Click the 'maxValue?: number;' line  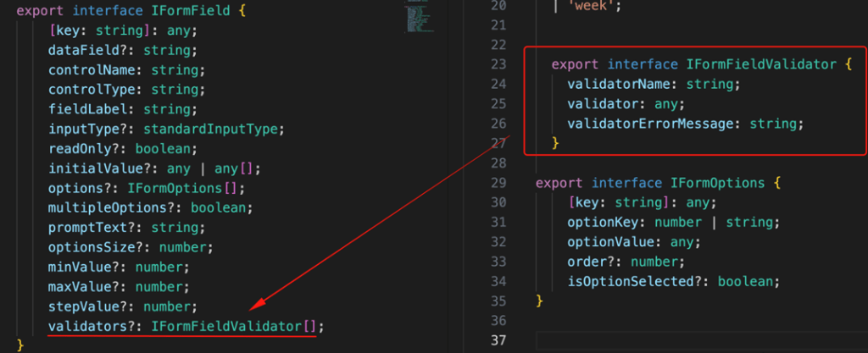point(119,287)
